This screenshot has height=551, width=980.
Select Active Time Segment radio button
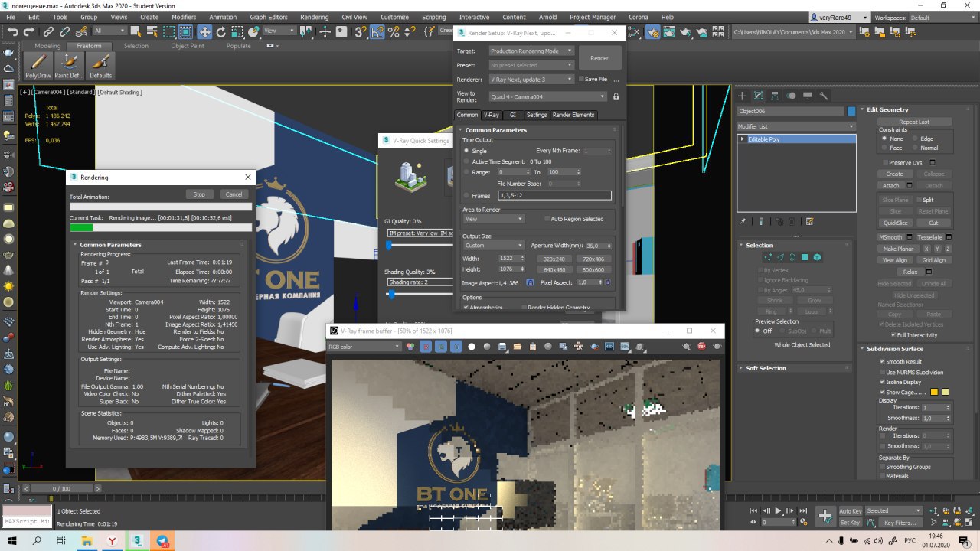(466, 161)
